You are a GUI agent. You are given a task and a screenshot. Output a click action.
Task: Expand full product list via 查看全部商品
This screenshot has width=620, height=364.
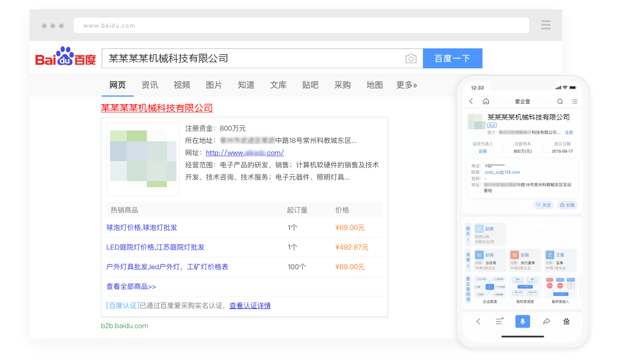click(x=131, y=287)
